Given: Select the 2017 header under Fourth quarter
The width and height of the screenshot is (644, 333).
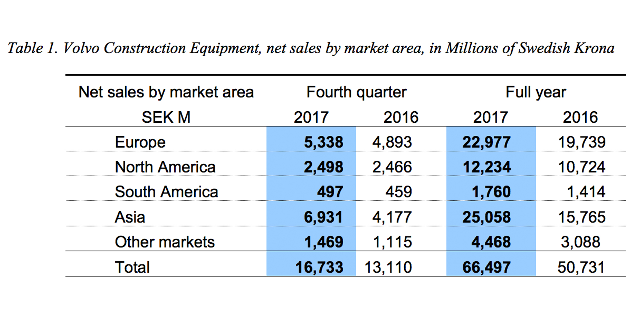Looking at the screenshot, I should (x=311, y=117).
